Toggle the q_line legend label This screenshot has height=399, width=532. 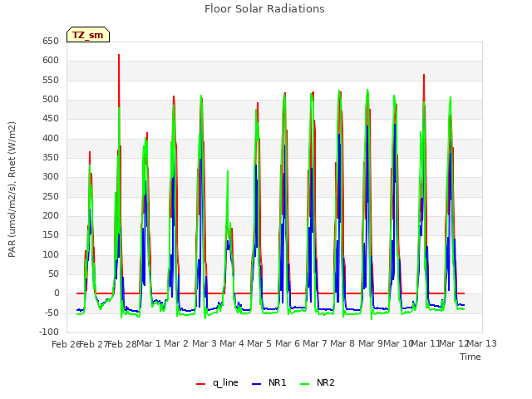225,382
